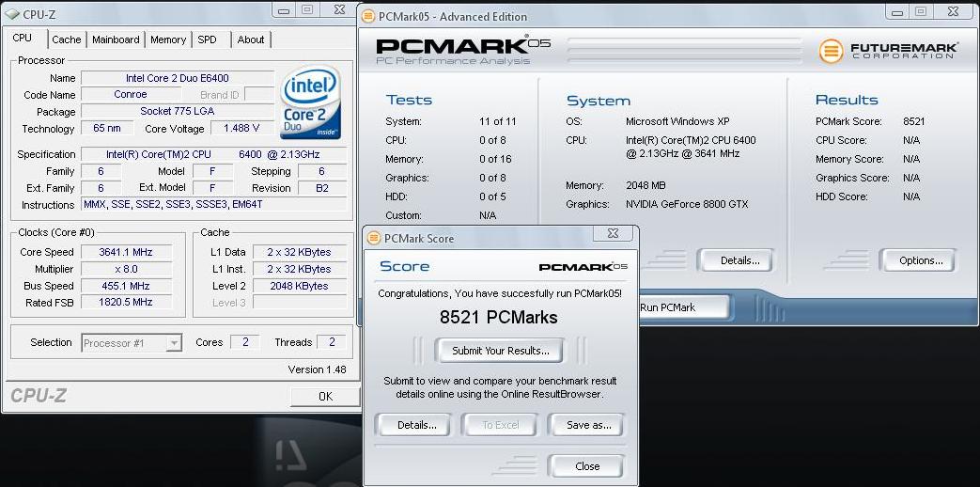Click the Memory tests 0 of 16 value
This screenshot has width=980, height=487.
[495, 159]
